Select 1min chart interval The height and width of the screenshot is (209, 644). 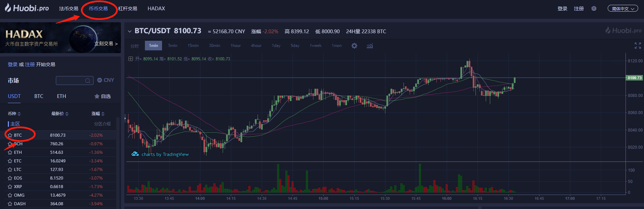click(x=153, y=46)
